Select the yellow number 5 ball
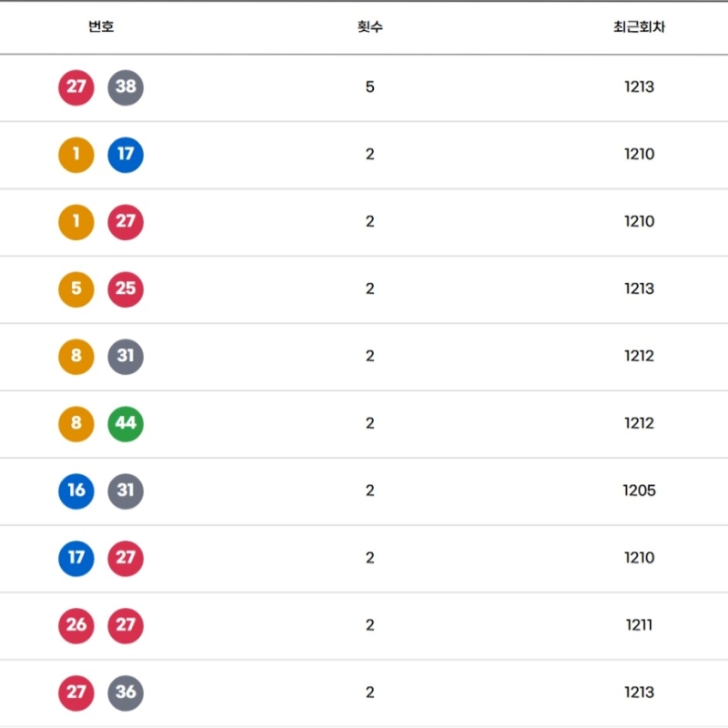 [x=76, y=289]
